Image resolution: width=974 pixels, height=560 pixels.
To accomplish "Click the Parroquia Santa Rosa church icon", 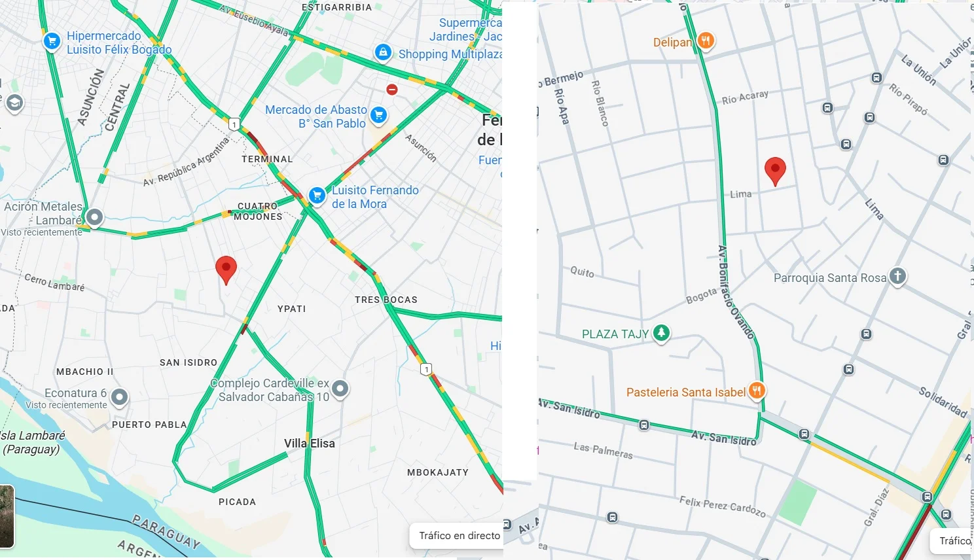I will pyautogui.click(x=897, y=277).
